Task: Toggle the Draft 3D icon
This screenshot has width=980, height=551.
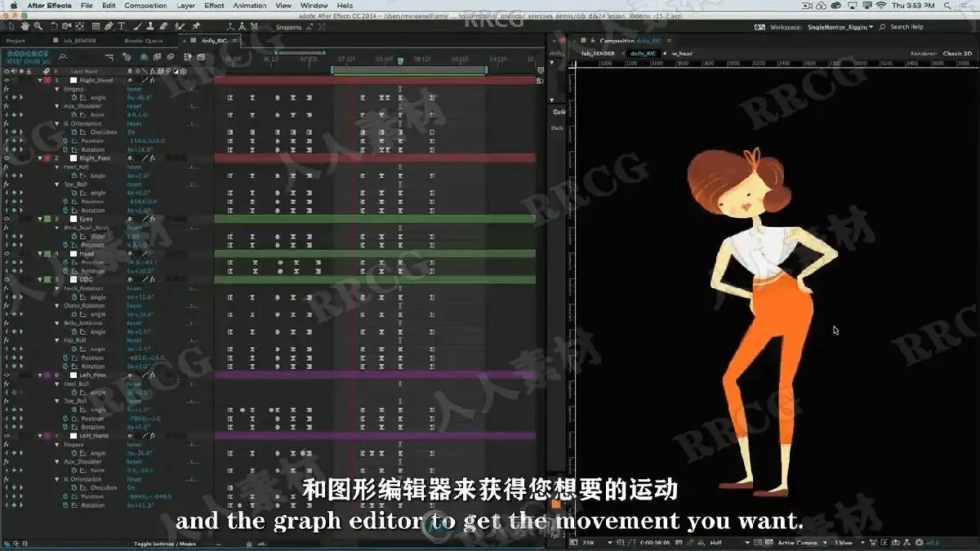Action: tap(127, 57)
